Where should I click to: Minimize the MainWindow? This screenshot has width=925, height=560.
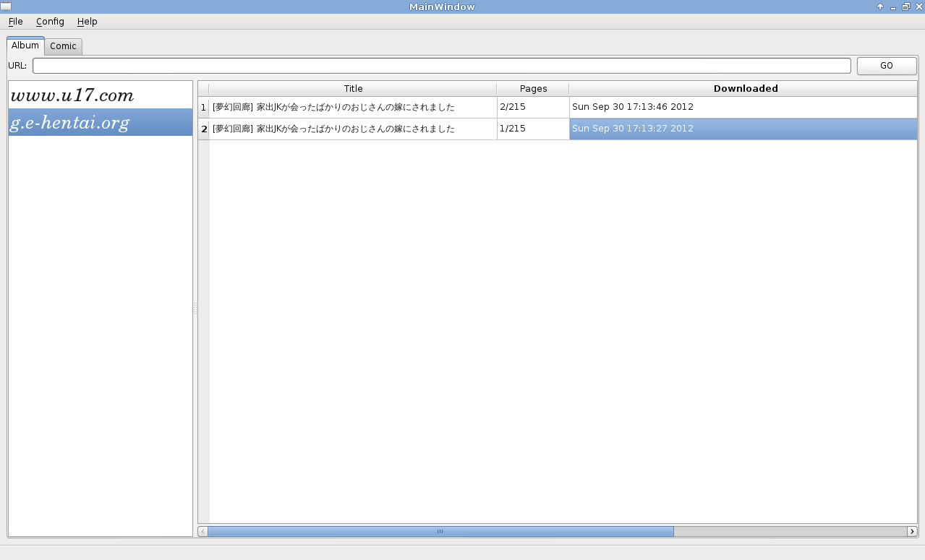pyautogui.click(x=893, y=7)
